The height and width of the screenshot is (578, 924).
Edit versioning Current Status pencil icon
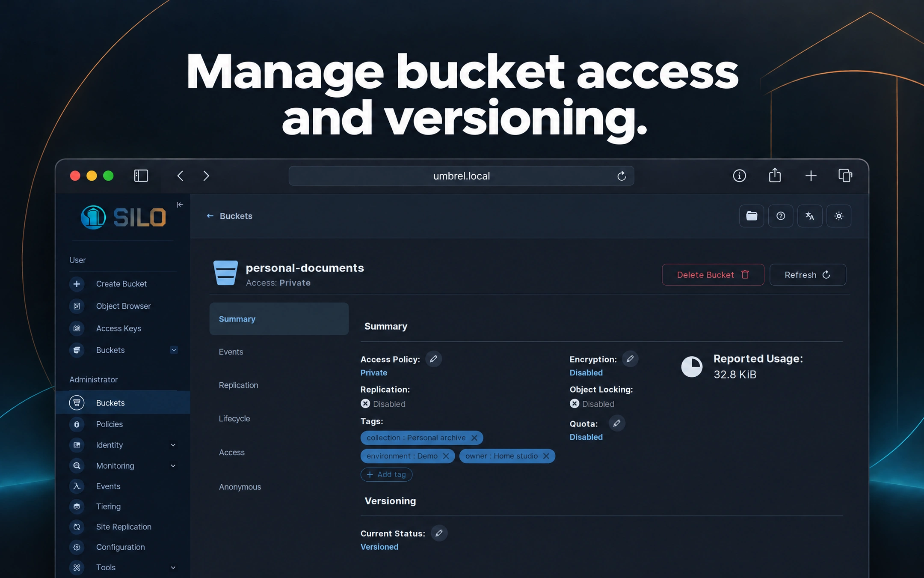(439, 533)
